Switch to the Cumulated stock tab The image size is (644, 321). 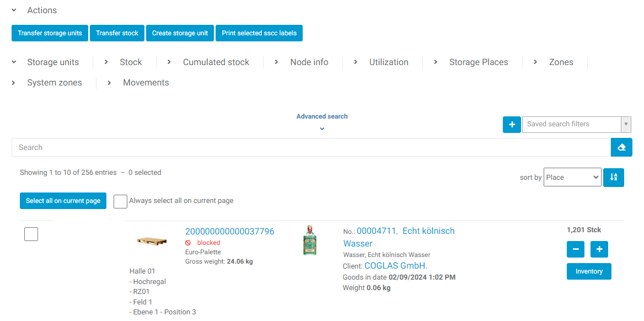tap(216, 62)
